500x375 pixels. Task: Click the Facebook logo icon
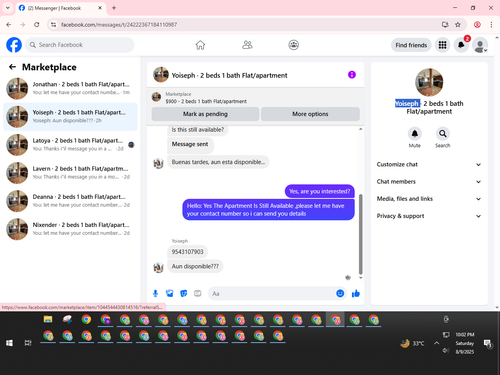point(14,45)
